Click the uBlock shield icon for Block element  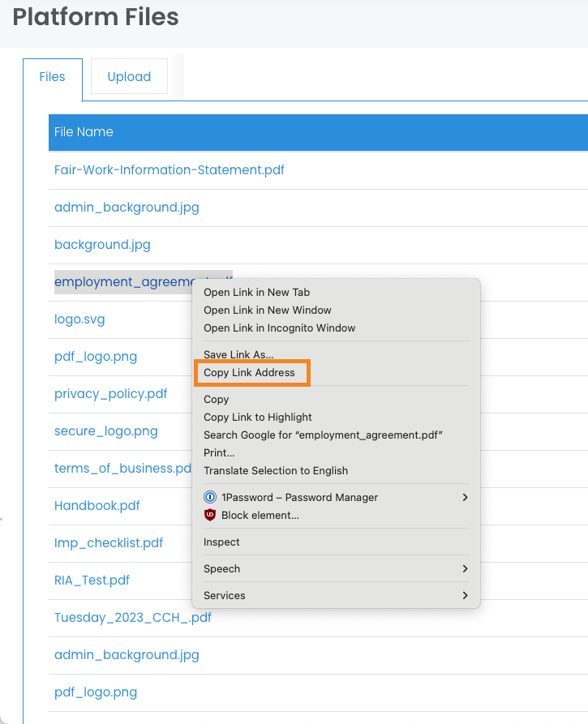click(210, 515)
